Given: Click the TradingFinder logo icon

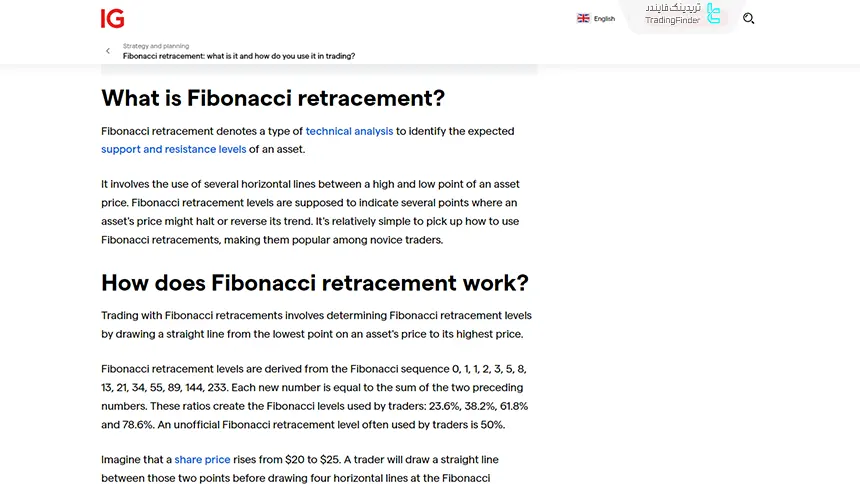Looking at the screenshot, I should click(x=713, y=14).
